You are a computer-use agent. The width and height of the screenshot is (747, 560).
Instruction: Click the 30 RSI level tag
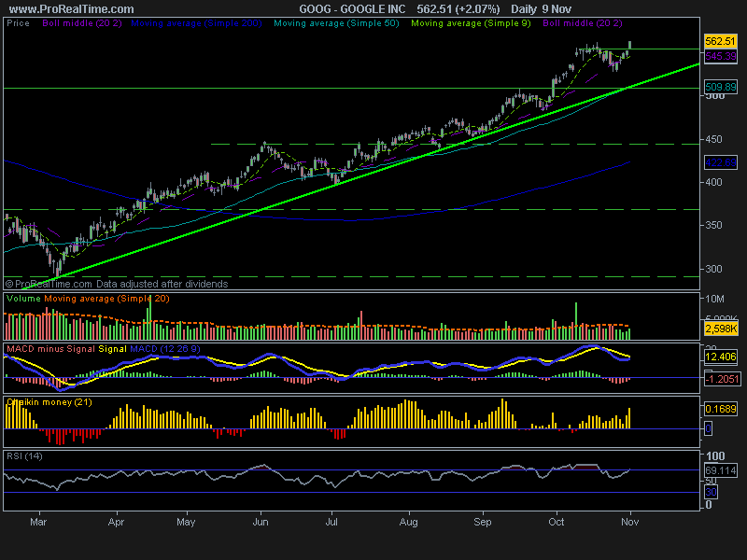pos(711,492)
